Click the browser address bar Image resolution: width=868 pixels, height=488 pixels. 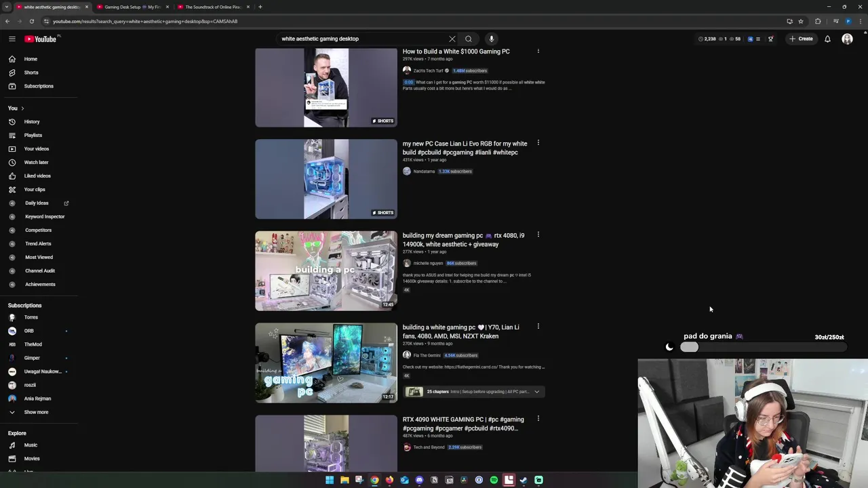407,21
